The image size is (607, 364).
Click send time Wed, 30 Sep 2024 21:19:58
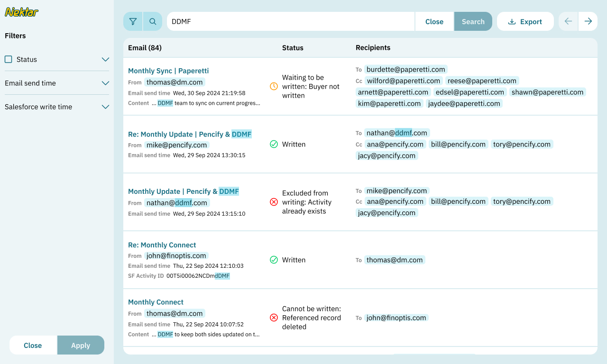(209, 93)
